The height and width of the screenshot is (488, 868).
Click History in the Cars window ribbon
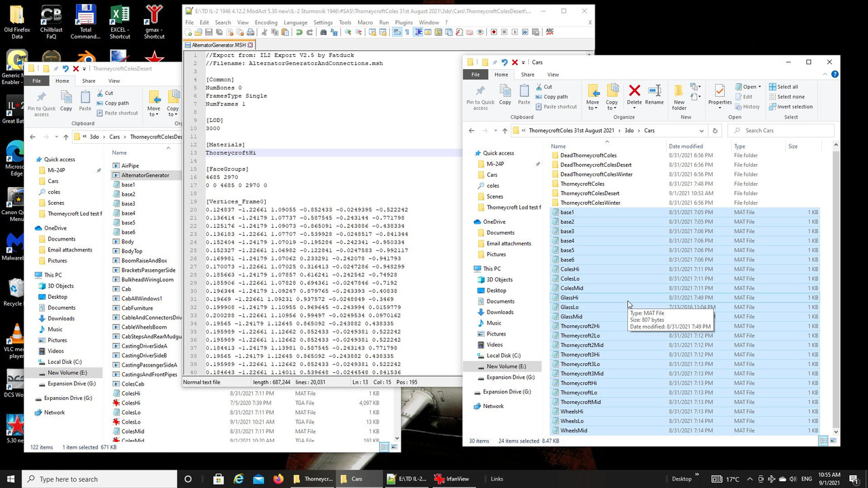[746, 106]
